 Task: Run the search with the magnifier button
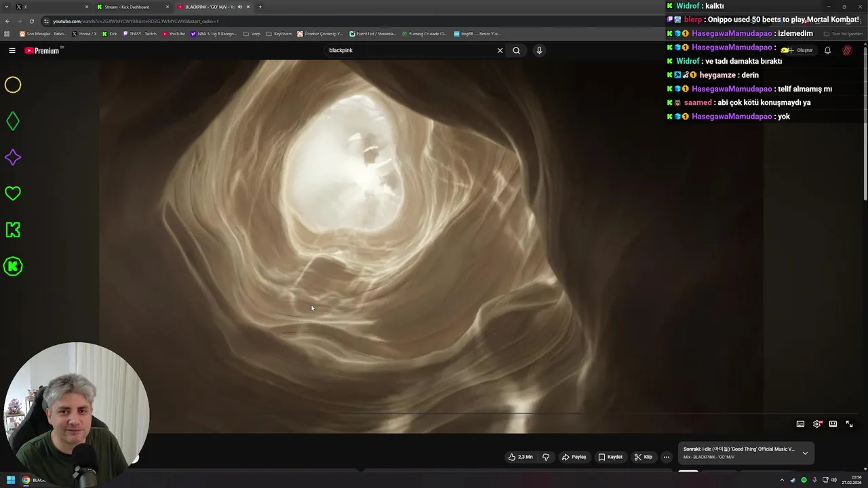(x=516, y=50)
